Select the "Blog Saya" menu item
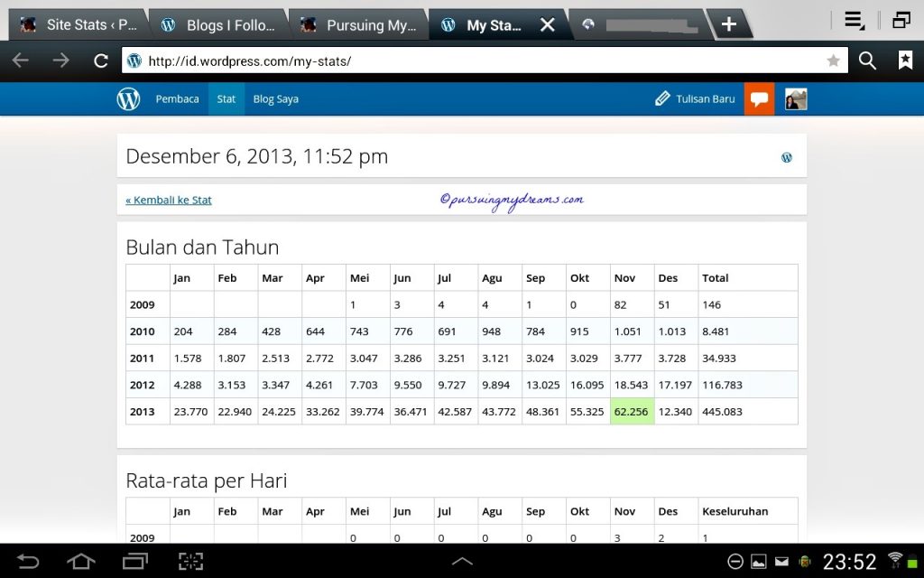Screen dimensions: 924x578 coord(275,98)
